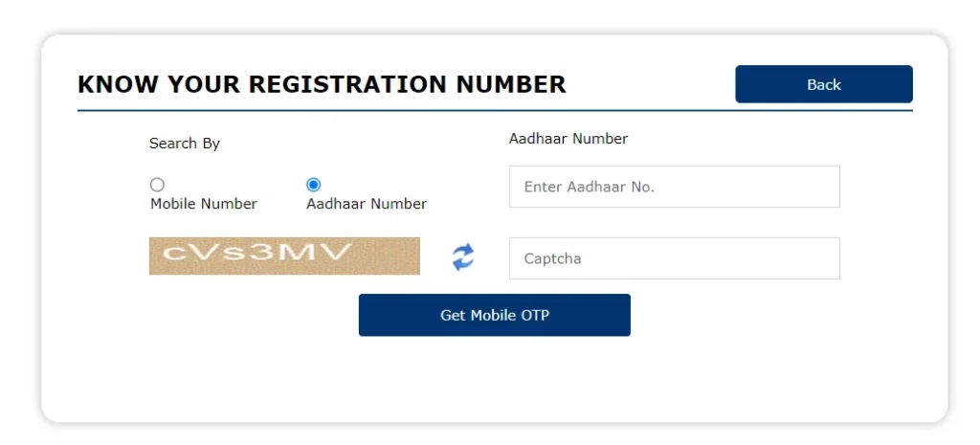The image size is (980, 445).
Task: Click the Captcha placeholder text
Action: (x=552, y=258)
